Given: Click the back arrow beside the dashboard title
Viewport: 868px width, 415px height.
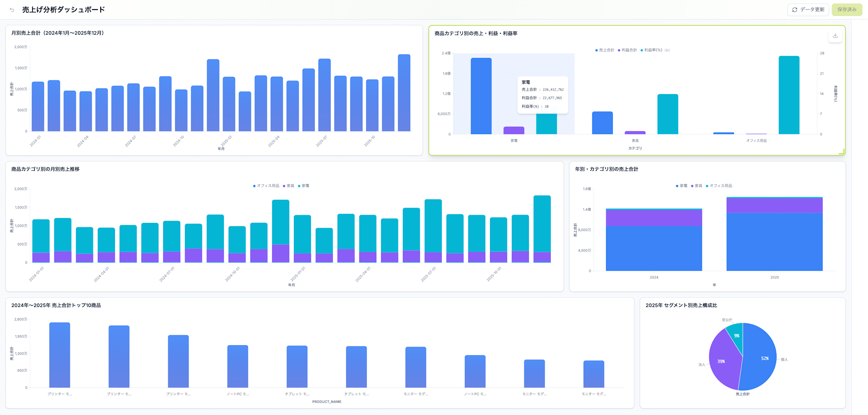Looking at the screenshot, I should 12,10.
